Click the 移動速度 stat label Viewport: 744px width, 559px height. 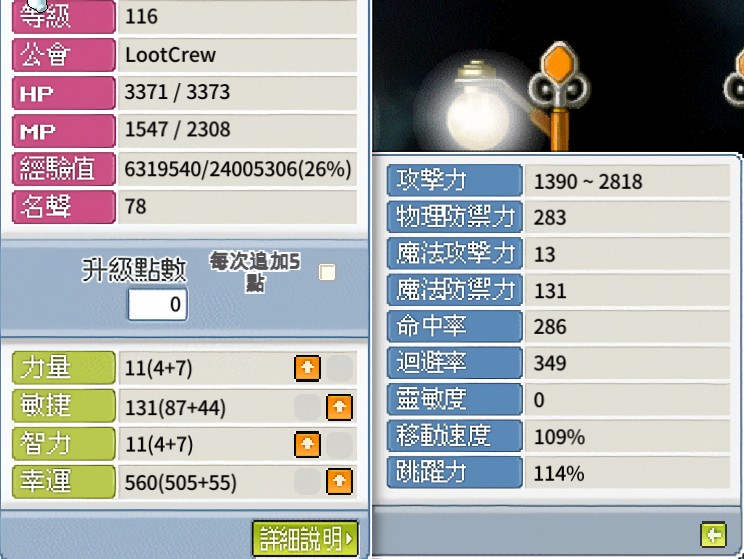click(x=455, y=436)
